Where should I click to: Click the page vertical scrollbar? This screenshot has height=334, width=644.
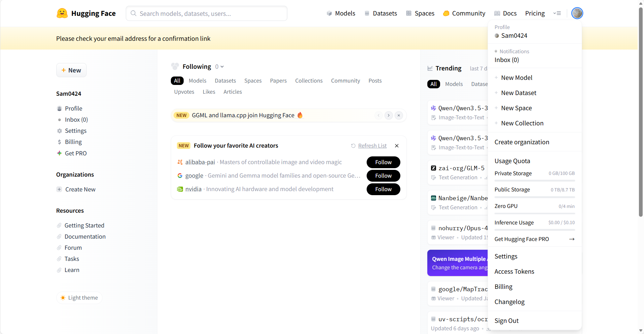tap(641, 112)
